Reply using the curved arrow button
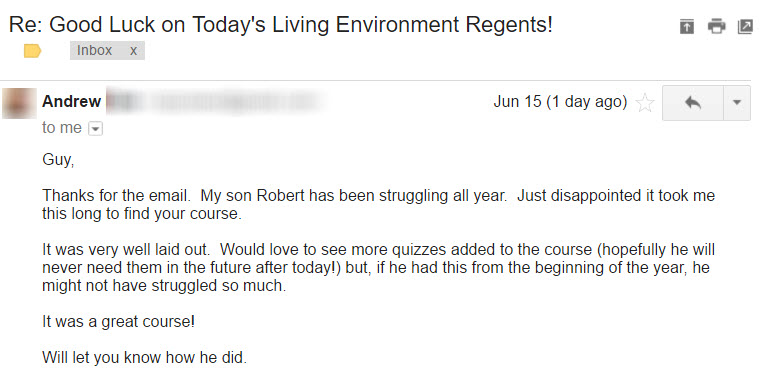This screenshot has height=374, width=765. point(692,103)
